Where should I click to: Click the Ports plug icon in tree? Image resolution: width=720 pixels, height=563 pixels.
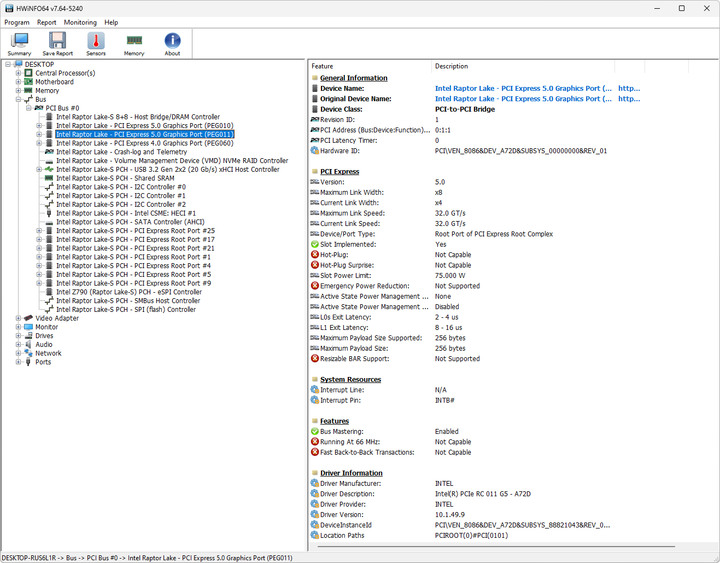[x=28, y=362]
